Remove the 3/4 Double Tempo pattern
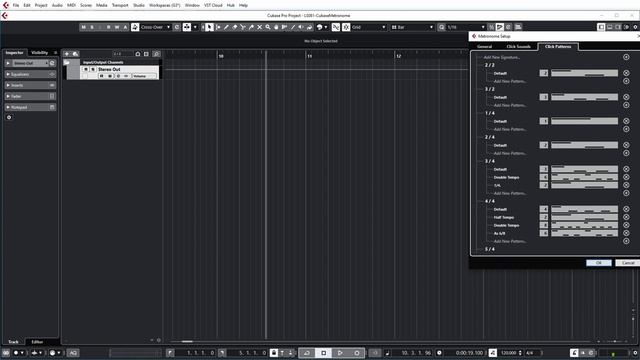 626,177
